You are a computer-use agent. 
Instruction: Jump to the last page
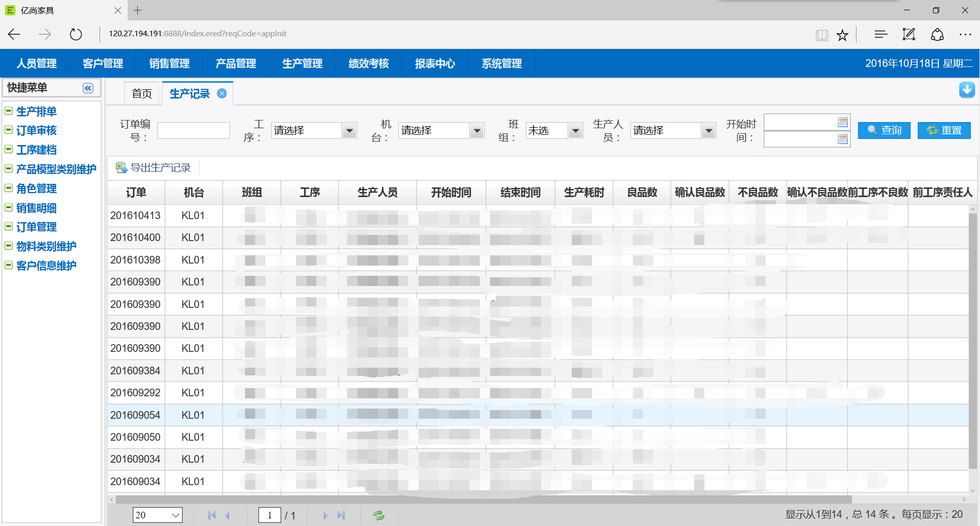pyautogui.click(x=341, y=515)
